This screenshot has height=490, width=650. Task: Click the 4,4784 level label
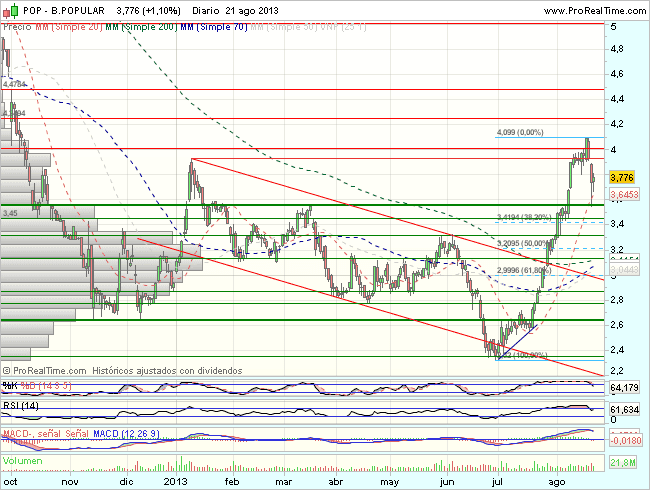point(14,84)
